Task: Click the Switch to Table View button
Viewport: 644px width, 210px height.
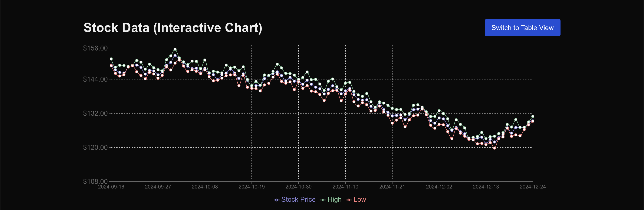Action: [x=522, y=27]
